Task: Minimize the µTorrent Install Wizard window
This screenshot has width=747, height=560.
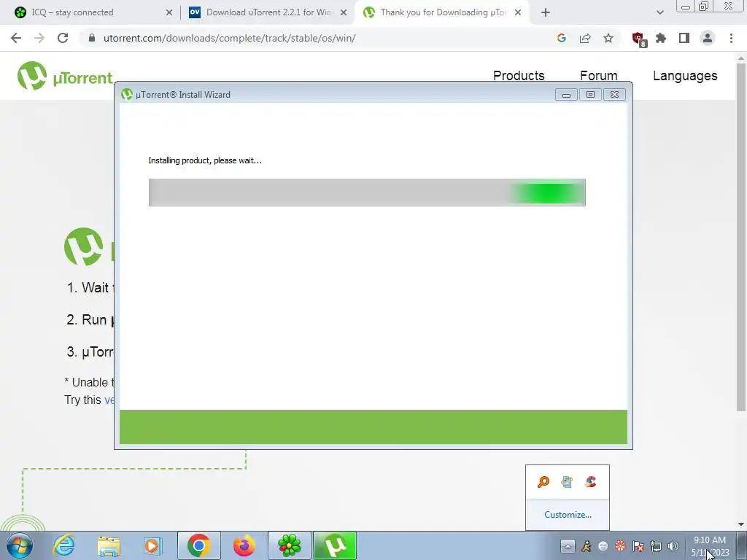Action: coord(566,94)
